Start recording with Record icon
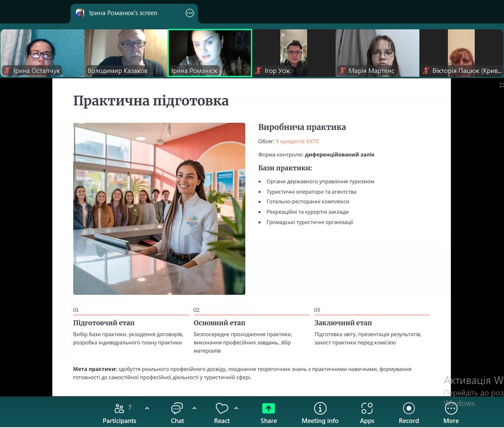The image size is (504, 428). [x=408, y=408]
